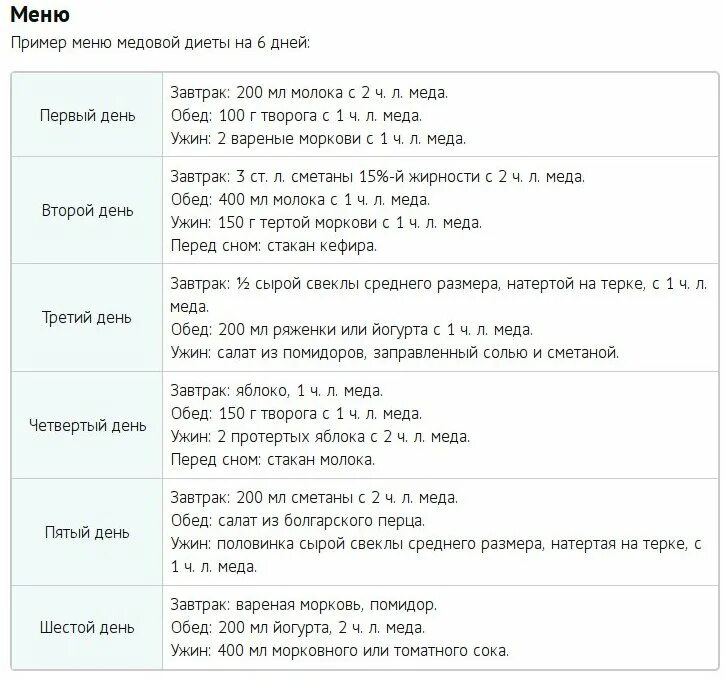Click the line "Завтрак: яблоко, 1 ч. л. меда"
724x679 pixels.
click(277, 391)
